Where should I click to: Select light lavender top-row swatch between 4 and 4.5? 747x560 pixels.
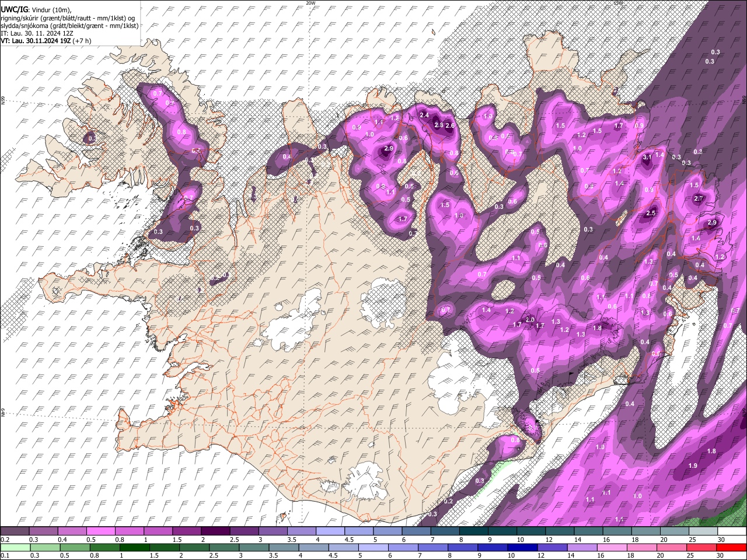coord(330,531)
